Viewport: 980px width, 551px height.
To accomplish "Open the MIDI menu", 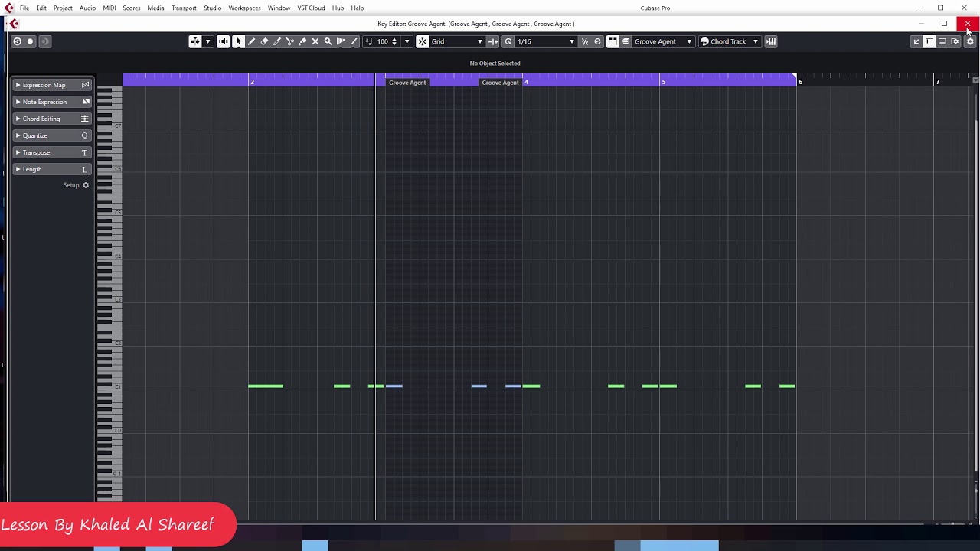I will pos(109,8).
